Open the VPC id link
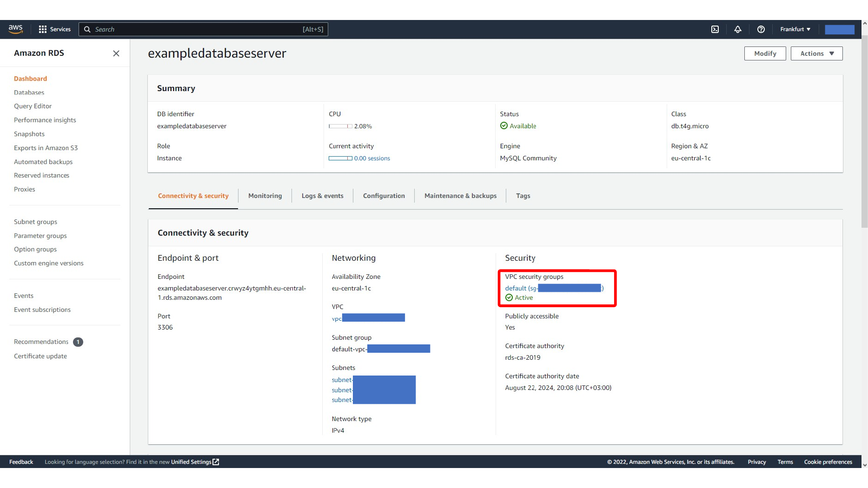 pyautogui.click(x=368, y=318)
